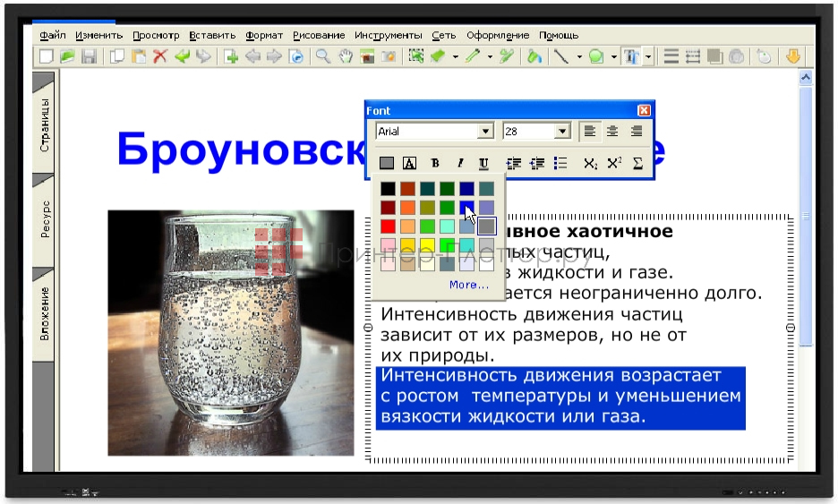
Task: Open the eraser options dropdown arrow
Action: (x=456, y=56)
